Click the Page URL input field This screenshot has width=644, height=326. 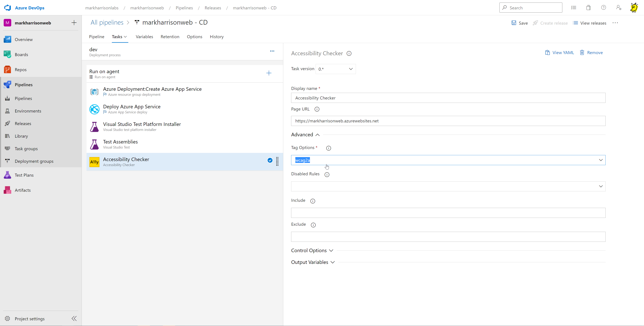448,121
